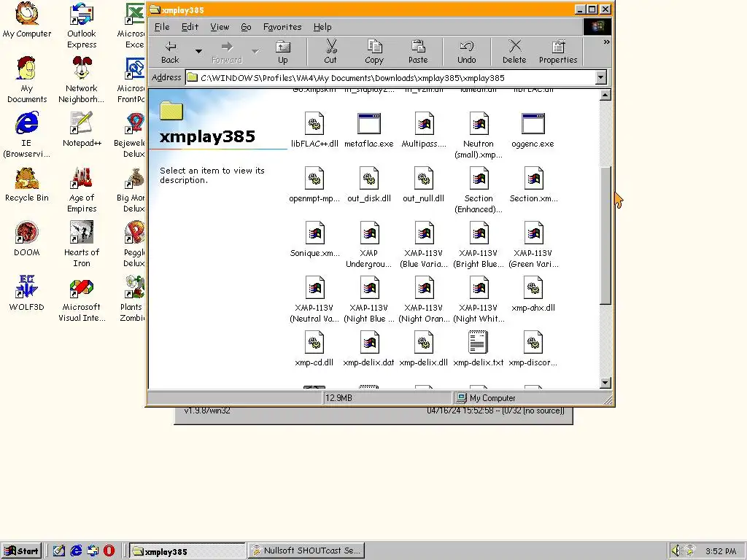Select XMP-113V (Night Oran…) file
The width and height of the screenshot is (747, 560).
424,300
